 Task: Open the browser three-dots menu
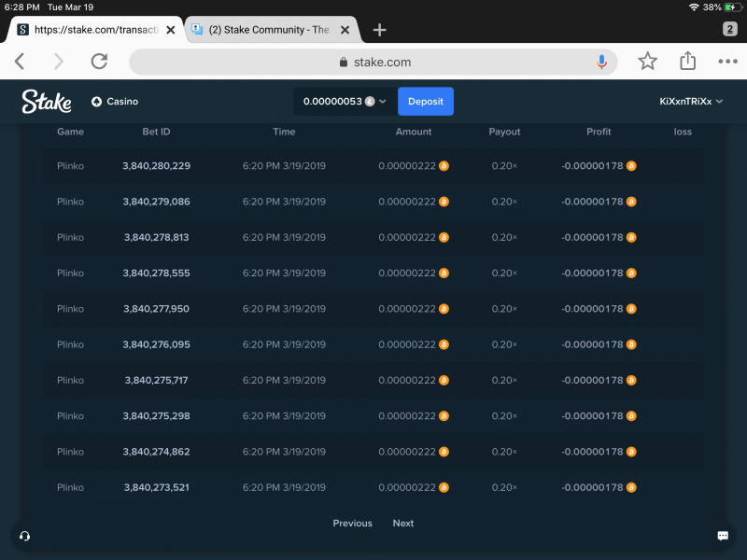tap(727, 62)
